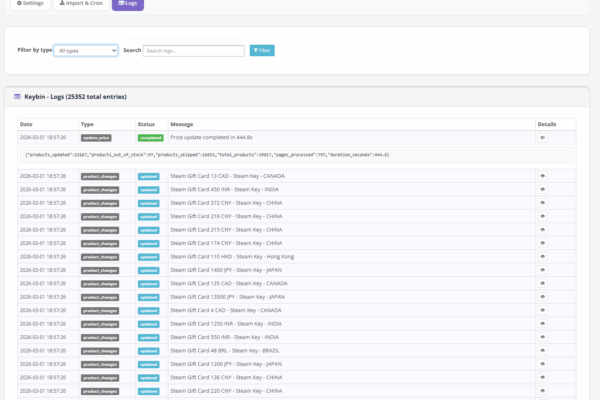Screen dimensions: 600x400
Task: Toggle details for Steam Gift Card 550 INR
Action: pyautogui.click(x=543, y=337)
